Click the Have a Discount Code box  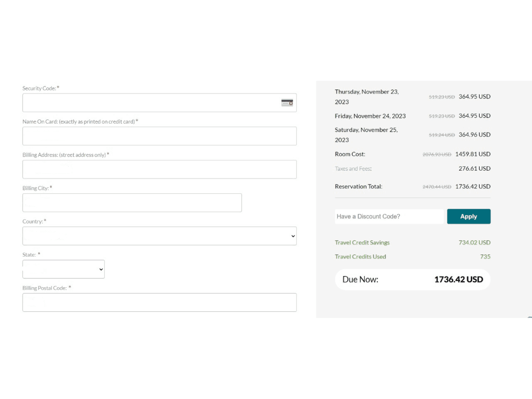[x=389, y=216]
